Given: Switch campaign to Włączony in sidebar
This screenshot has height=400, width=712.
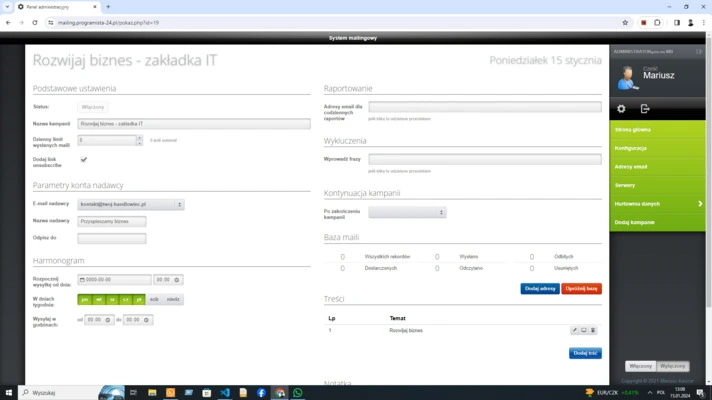Looking at the screenshot, I should click(x=641, y=366).
